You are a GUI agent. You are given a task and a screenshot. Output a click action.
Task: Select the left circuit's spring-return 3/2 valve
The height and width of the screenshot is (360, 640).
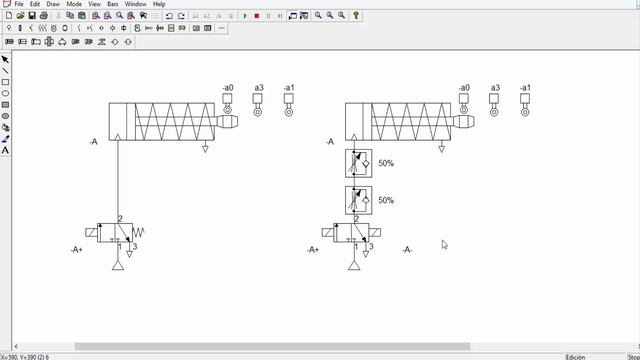click(115, 233)
